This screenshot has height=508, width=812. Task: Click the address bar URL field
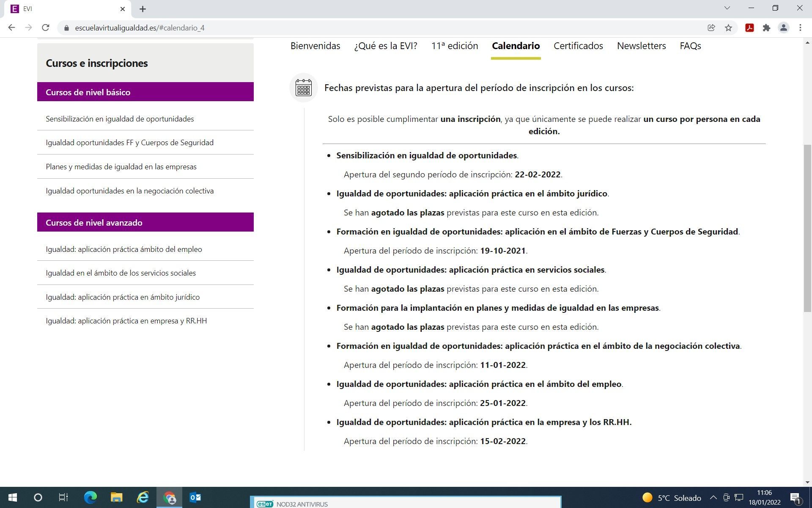381,28
